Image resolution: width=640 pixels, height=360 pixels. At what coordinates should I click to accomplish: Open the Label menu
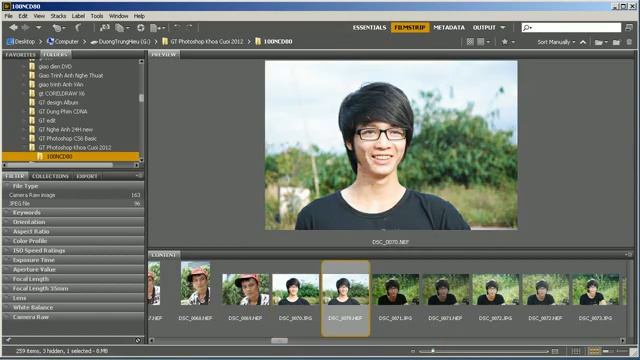point(78,16)
